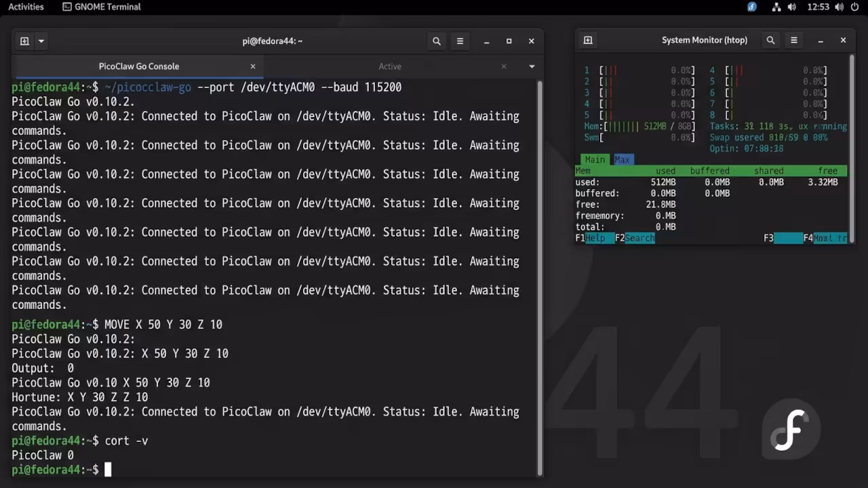The height and width of the screenshot is (488, 868).
Task: Expand the new-tab profile dropdown arrow
Action: [41, 41]
